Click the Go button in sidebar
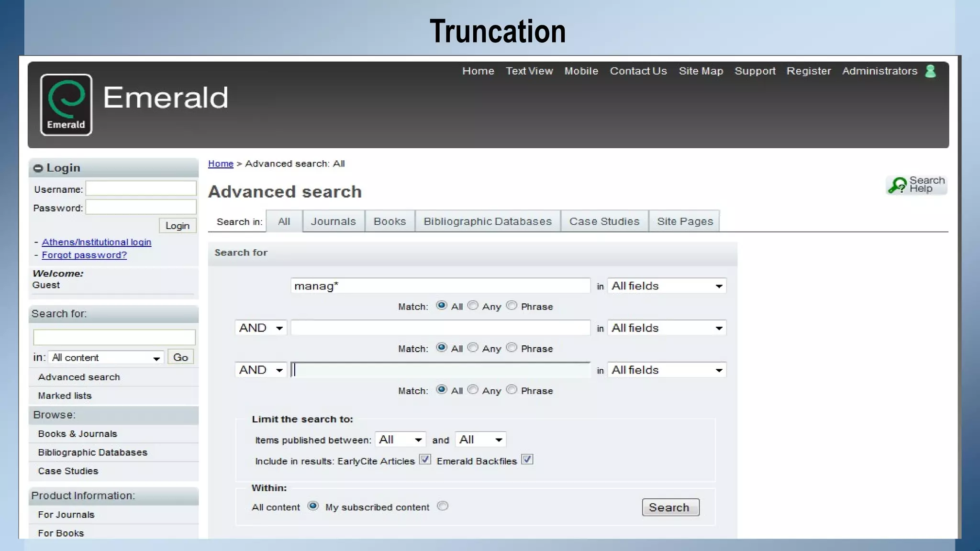The image size is (980, 551). pos(180,357)
